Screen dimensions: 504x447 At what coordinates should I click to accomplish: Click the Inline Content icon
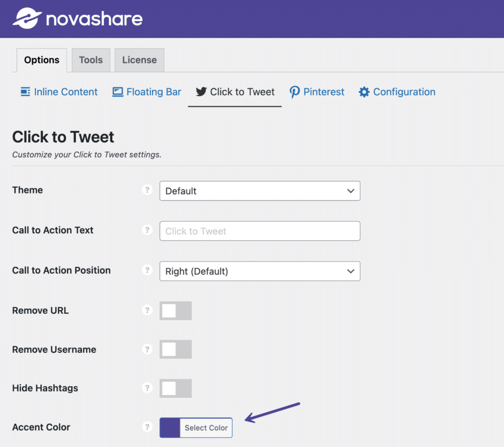tap(26, 92)
